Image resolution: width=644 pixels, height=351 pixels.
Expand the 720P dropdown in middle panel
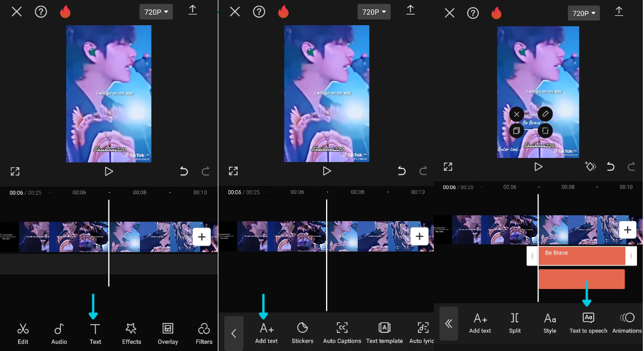coord(374,12)
